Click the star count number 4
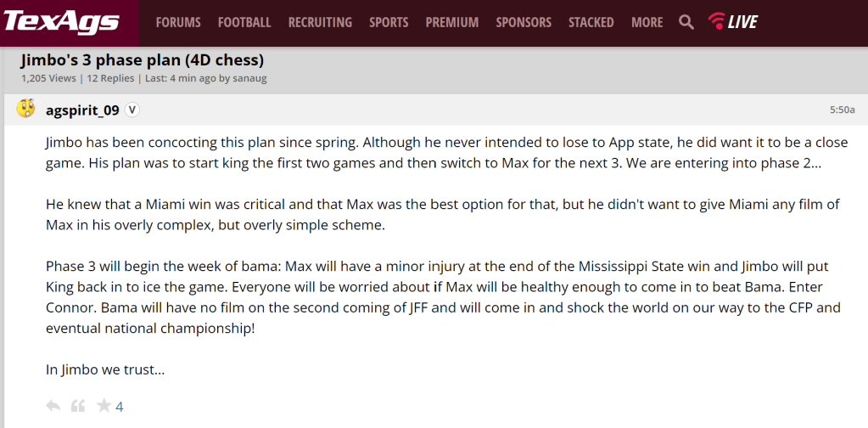The height and width of the screenshot is (428, 868). tap(120, 407)
